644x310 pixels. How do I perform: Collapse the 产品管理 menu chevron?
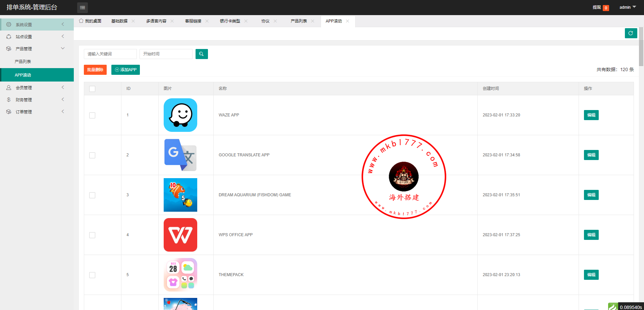[63, 48]
